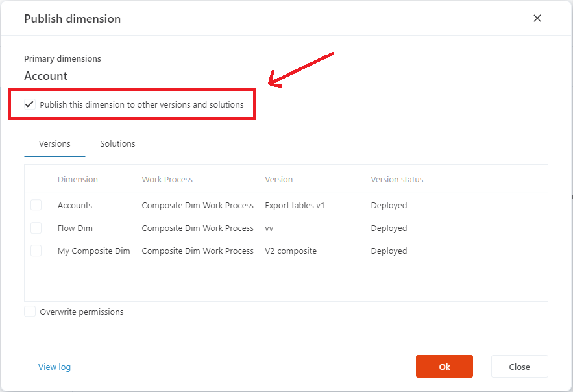
Task: Select the My Composite Dim name cell
Action: coord(93,251)
